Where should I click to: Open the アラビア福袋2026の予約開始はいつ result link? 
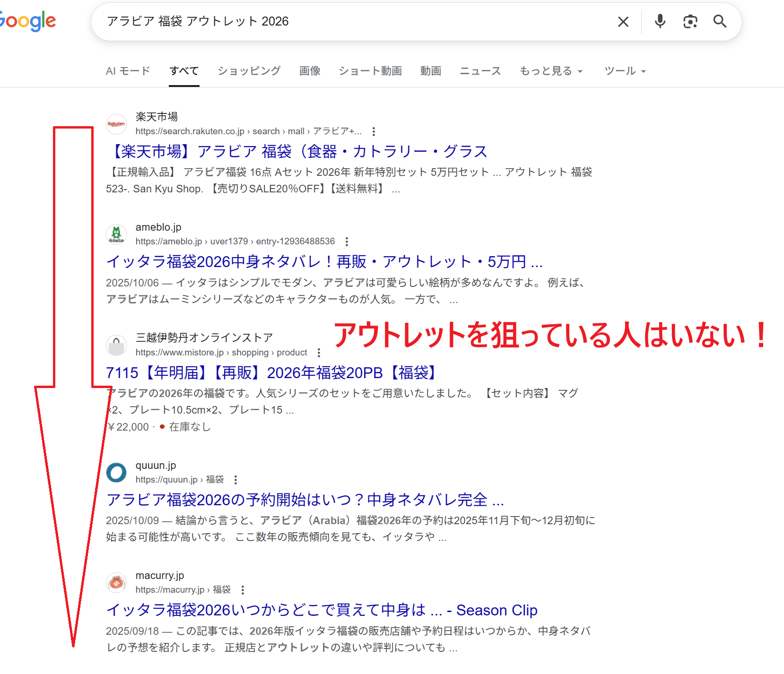pyautogui.click(x=305, y=500)
